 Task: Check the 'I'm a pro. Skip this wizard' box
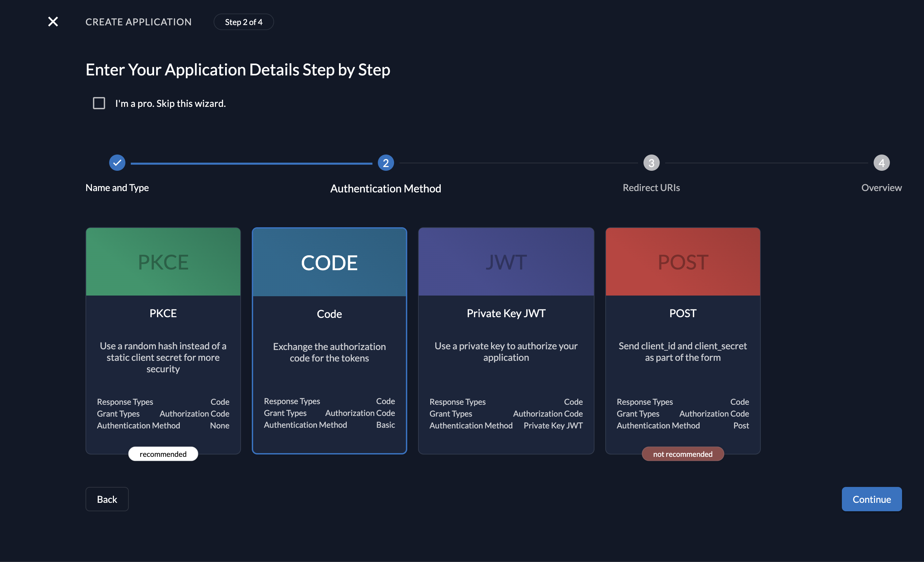(x=99, y=103)
